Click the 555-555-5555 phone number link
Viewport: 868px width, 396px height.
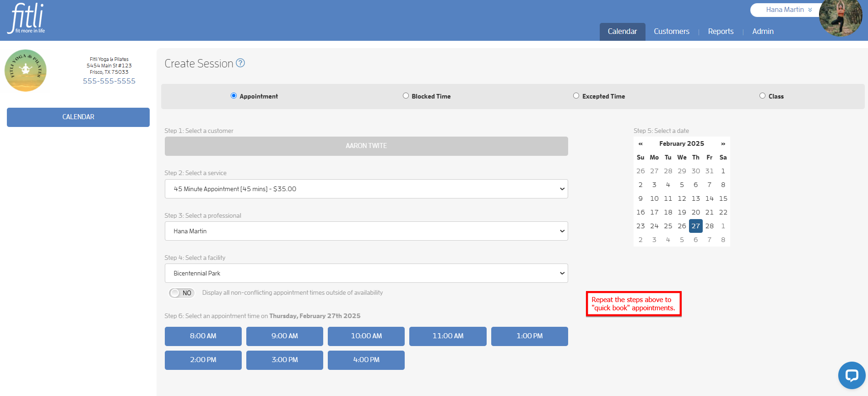click(x=109, y=81)
